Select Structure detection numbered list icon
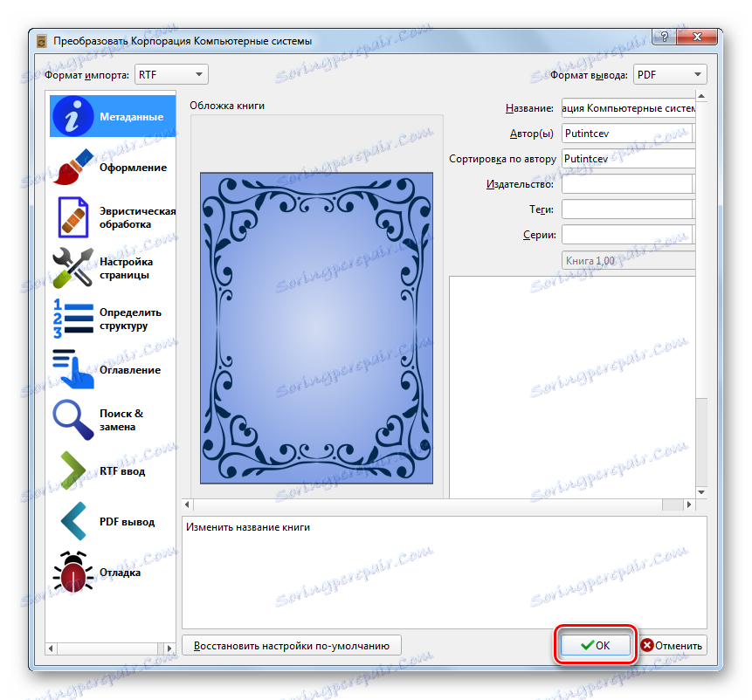This screenshot has height=700, width=752. (72, 319)
